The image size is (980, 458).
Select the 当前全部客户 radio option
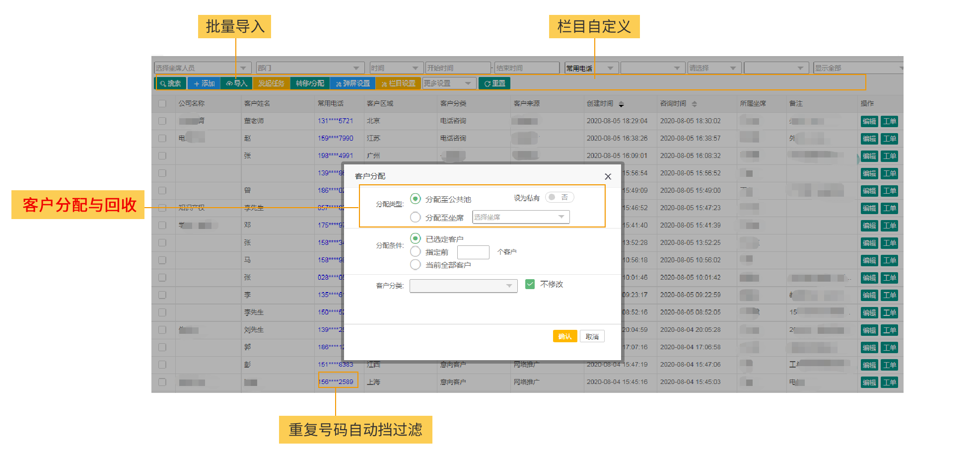(x=416, y=265)
